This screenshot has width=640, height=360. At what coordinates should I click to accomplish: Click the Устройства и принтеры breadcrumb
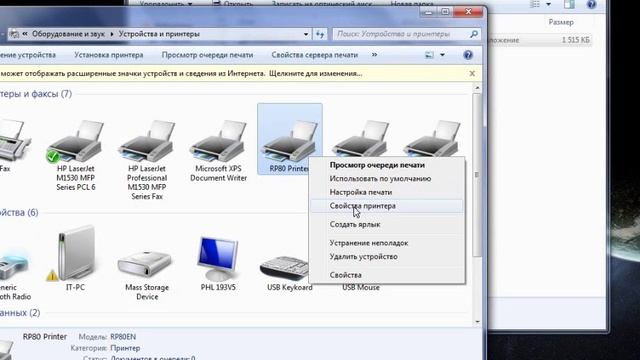tap(159, 34)
